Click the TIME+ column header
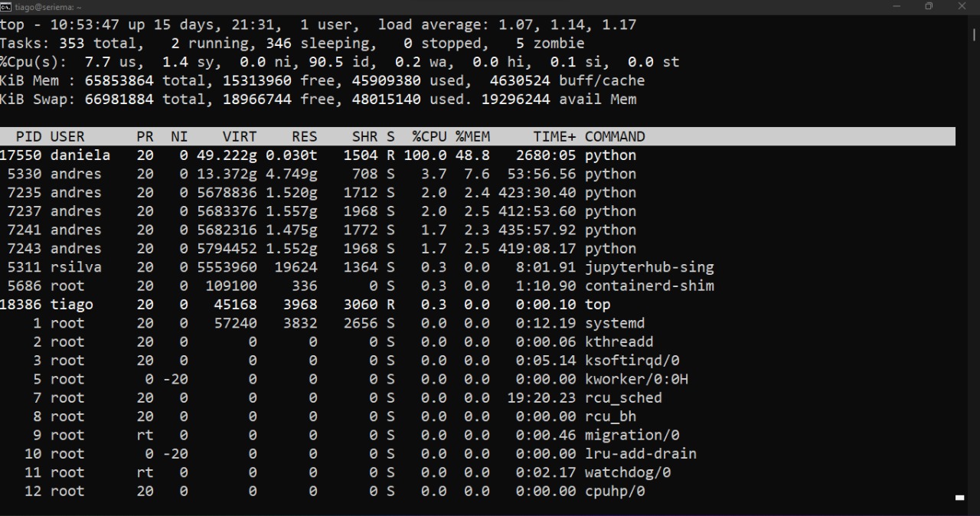 554,137
